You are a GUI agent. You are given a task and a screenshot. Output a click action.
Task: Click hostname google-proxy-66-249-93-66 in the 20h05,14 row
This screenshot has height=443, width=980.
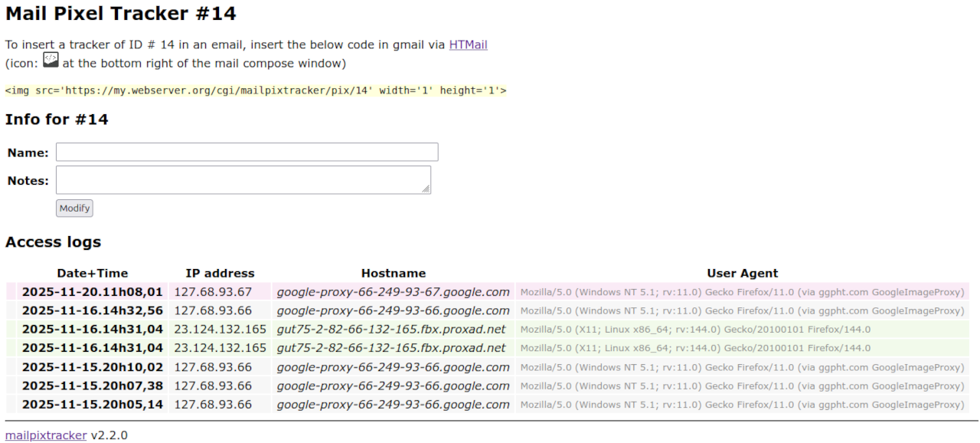coord(394,405)
